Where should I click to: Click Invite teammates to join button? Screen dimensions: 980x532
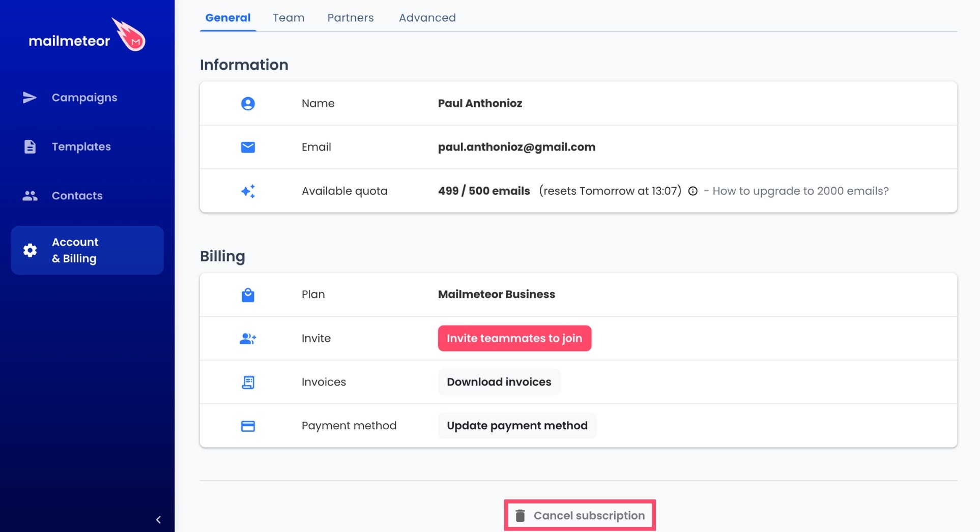514,338
